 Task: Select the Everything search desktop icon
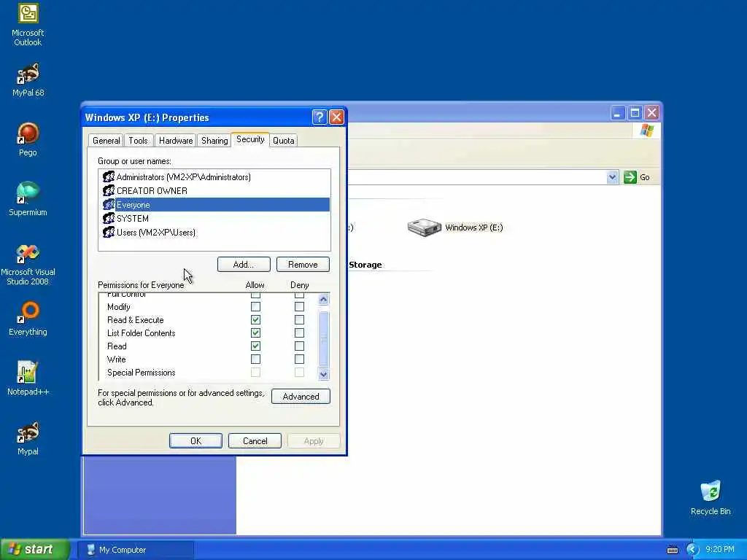pyautogui.click(x=28, y=319)
